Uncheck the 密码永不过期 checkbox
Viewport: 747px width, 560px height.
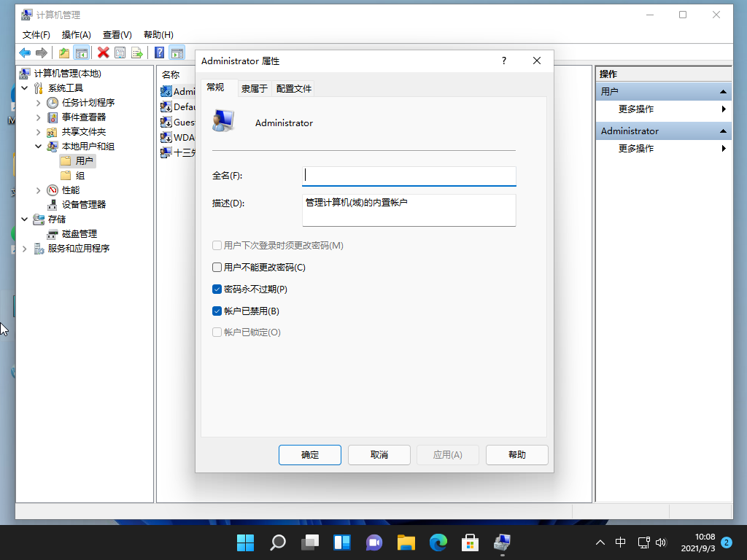[217, 289]
